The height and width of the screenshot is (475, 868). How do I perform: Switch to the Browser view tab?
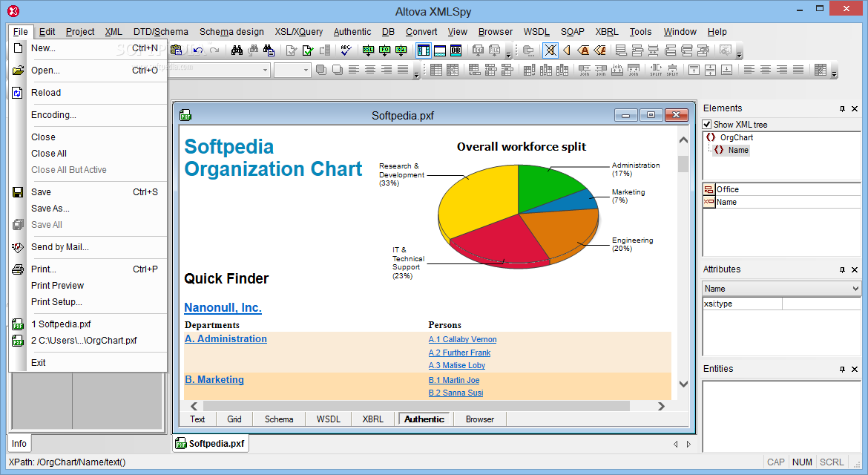pos(480,419)
